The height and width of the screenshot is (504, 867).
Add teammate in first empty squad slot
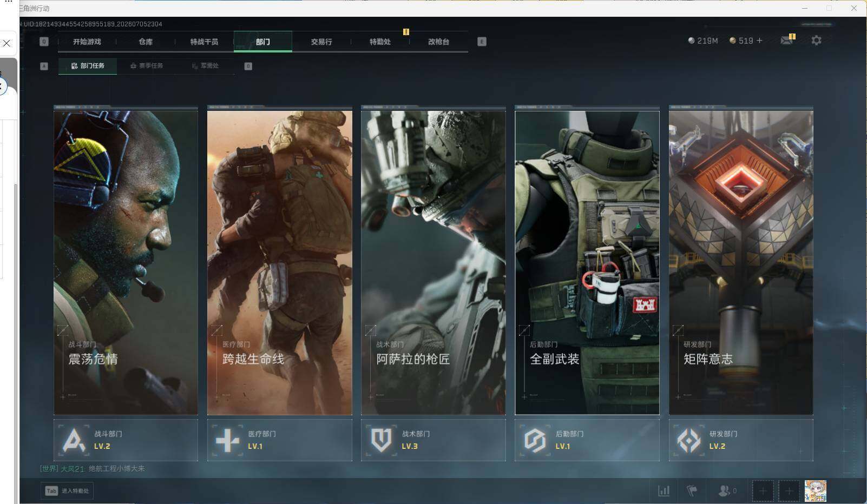coord(763,491)
